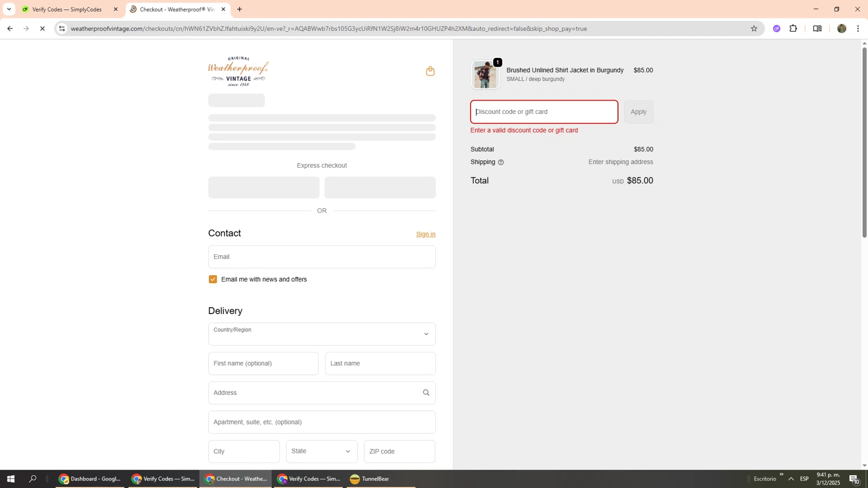Click the browser address bar URL
Screen dimensions: 868x488
(329, 28)
